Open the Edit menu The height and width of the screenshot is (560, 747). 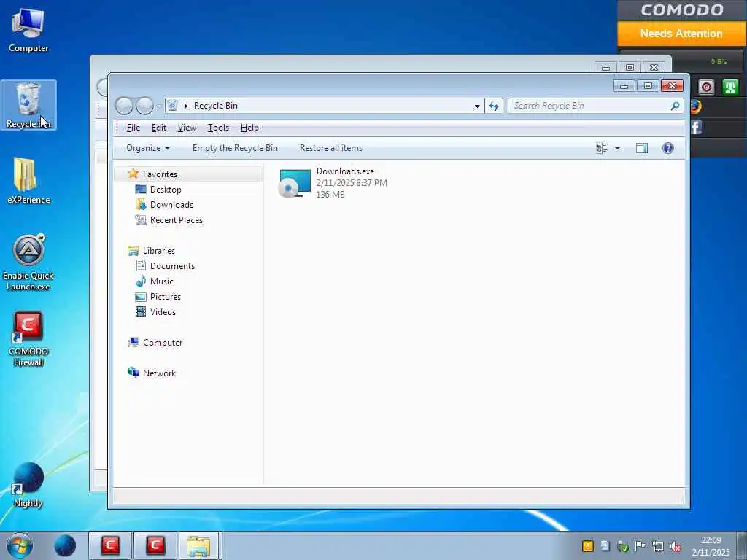tap(158, 128)
